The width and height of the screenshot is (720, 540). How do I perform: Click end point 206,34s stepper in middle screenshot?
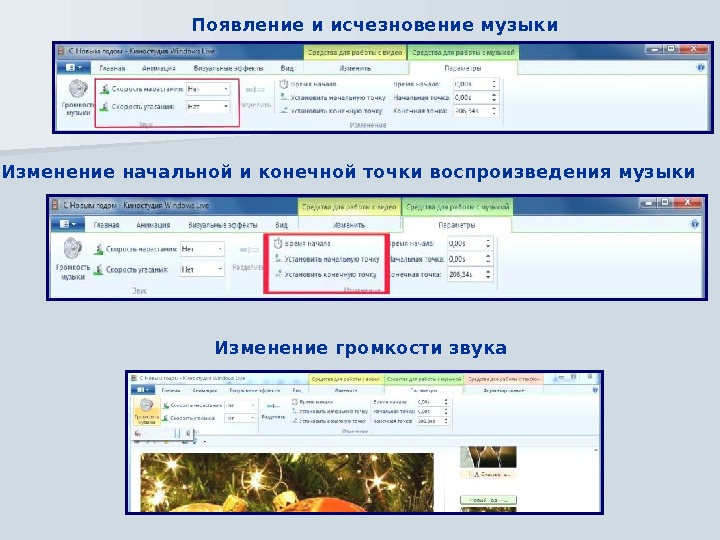488,275
